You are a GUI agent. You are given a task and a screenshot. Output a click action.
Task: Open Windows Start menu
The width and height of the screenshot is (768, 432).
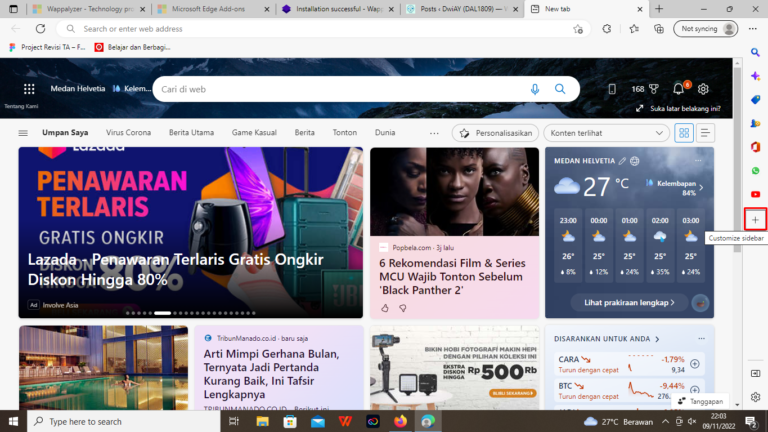(x=13, y=421)
